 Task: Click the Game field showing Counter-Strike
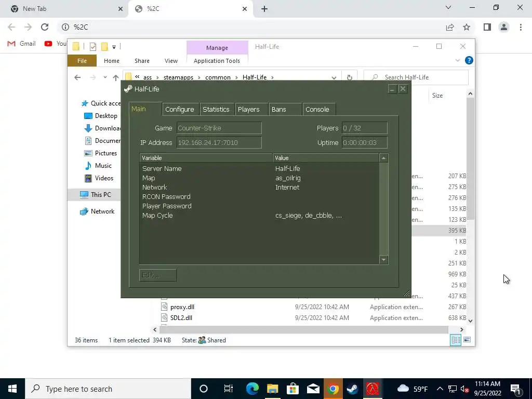[x=219, y=128]
